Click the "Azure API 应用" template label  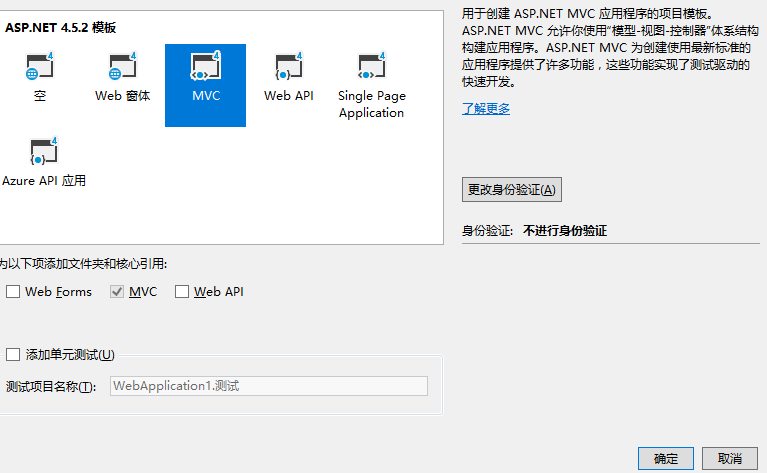pyautogui.click(x=44, y=181)
